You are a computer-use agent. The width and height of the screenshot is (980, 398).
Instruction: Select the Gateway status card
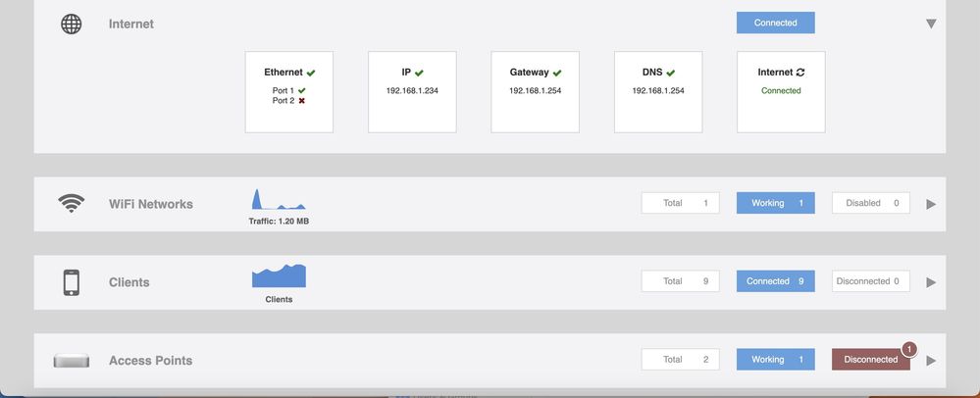point(535,92)
